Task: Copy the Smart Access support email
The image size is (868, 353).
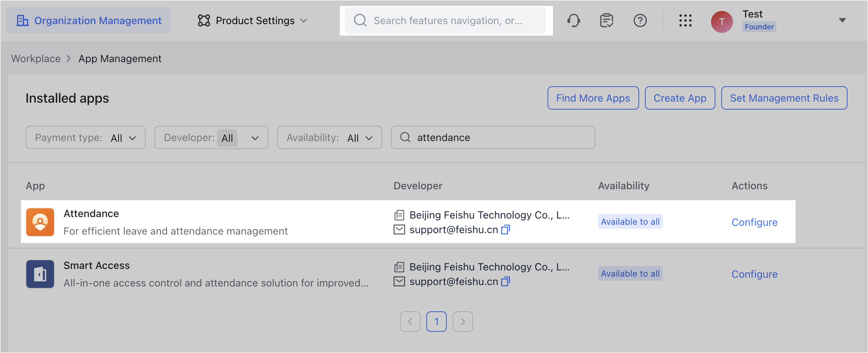Action: click(506, 281)
